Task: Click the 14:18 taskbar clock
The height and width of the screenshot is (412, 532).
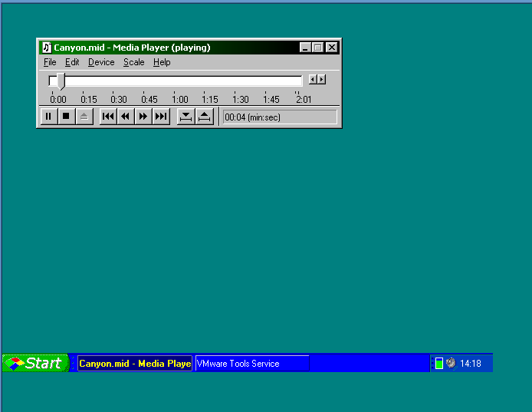Action: 470,364
